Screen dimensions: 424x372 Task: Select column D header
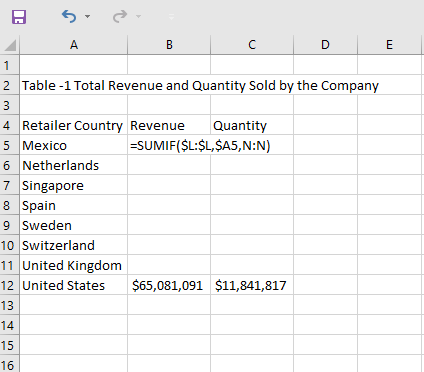[x=325, y=45]
